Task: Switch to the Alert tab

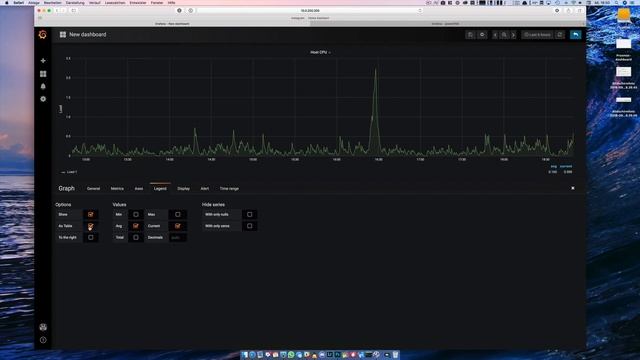Action: click(x=204, y=189)
